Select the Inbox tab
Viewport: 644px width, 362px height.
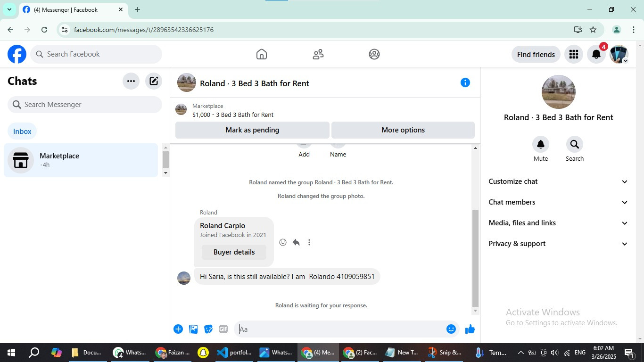[22, 132]
